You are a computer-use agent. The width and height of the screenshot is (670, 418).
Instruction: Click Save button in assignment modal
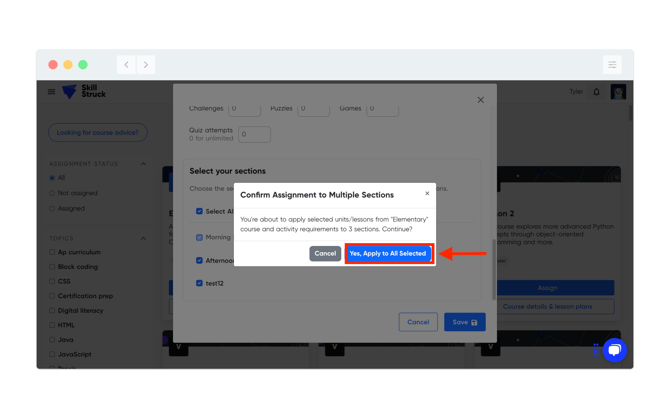464,322
